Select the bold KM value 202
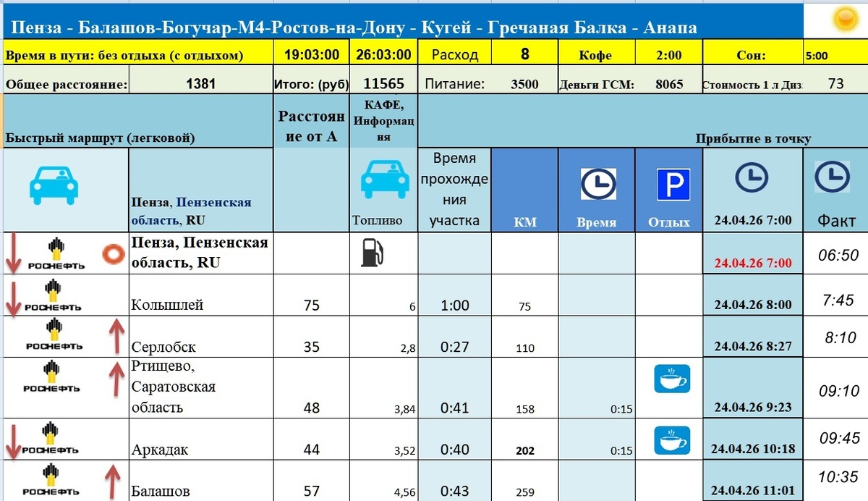The image size is (868, 501). point(524,439)
